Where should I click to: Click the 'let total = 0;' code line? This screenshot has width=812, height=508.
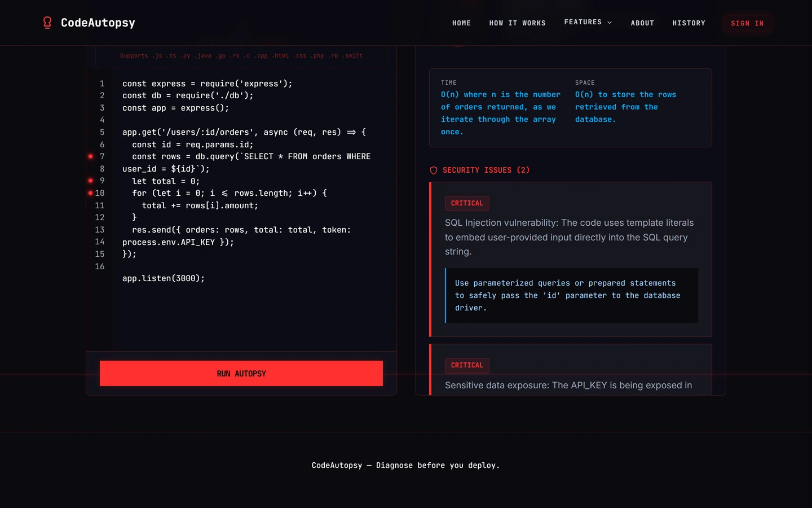166,181
